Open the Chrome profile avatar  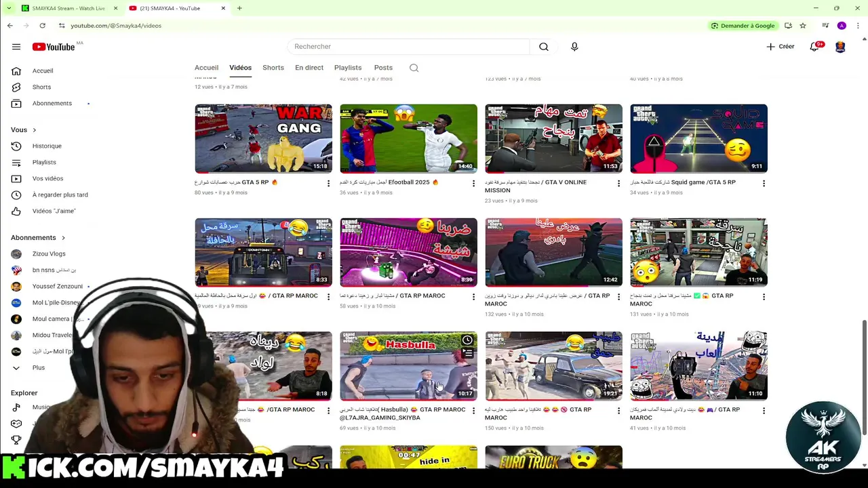pos(842,26)
